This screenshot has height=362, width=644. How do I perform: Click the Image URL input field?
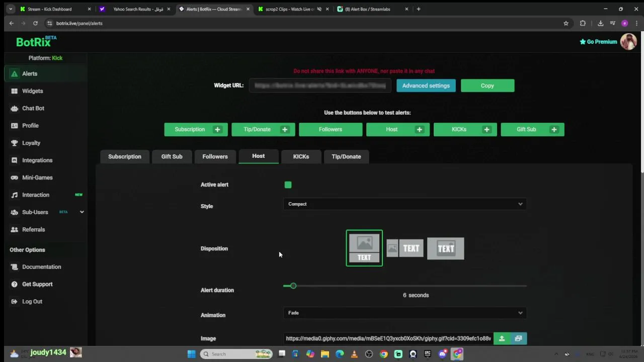pos(388,339)
